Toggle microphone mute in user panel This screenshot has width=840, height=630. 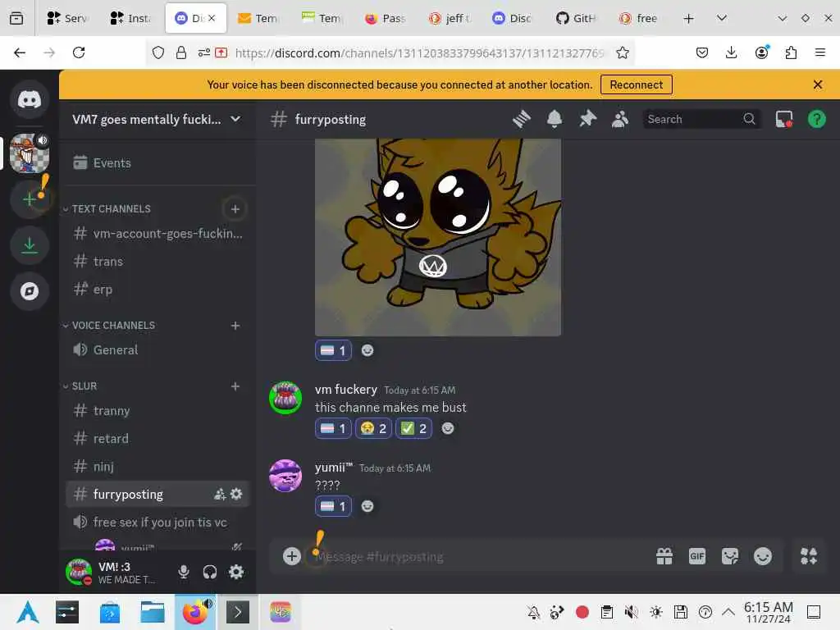click(184, 572)
